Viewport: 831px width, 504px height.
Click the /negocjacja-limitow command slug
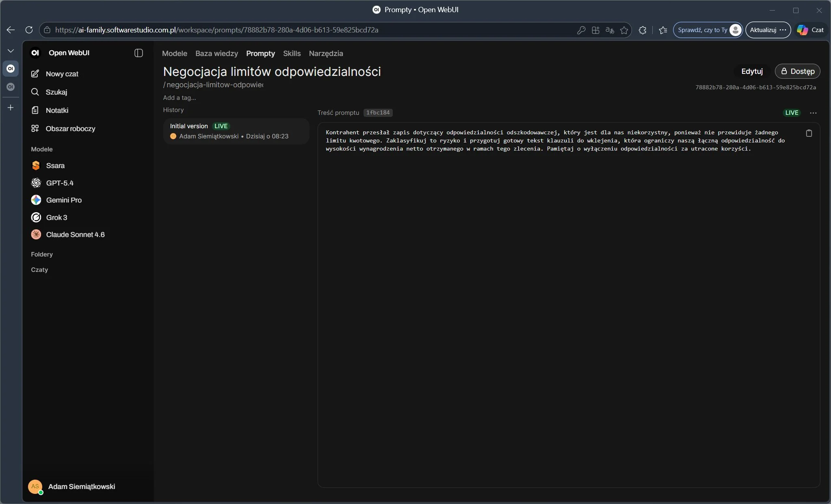pyautogui.click(x=213, y=85)
